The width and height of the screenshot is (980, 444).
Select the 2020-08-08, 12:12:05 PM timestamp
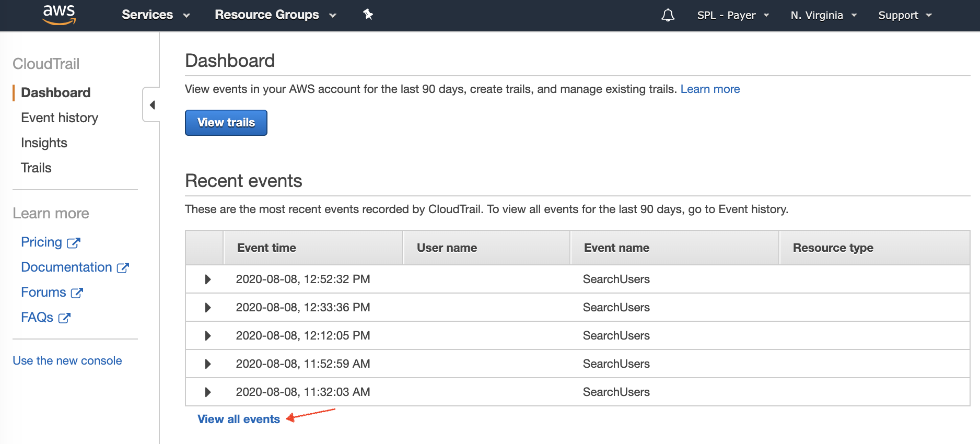[x=303, y=335]
